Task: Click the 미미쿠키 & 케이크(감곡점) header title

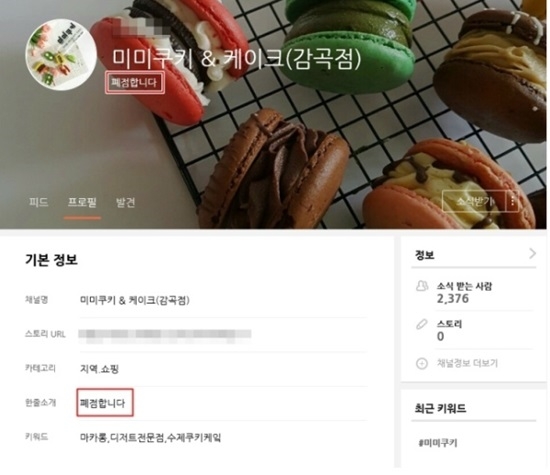Action: 237,59
